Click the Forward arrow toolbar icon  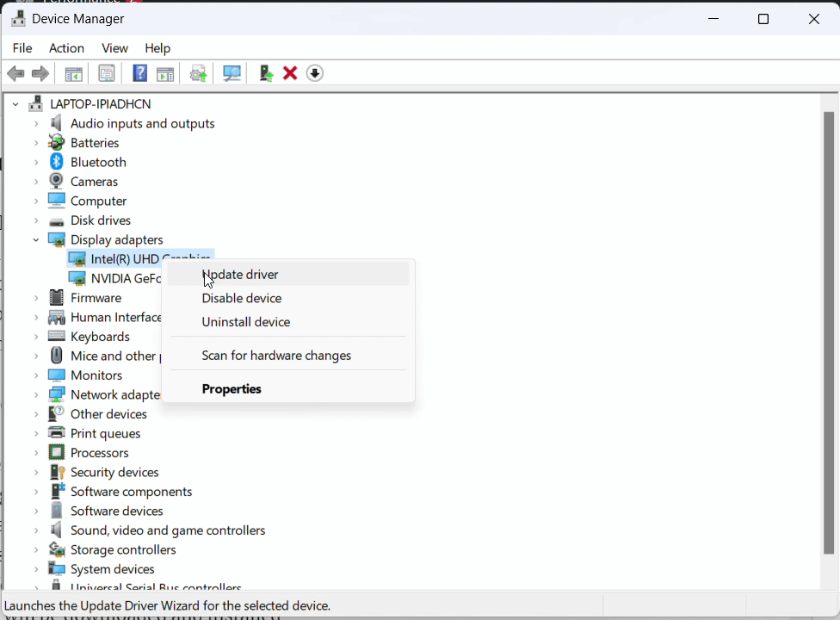40,73
